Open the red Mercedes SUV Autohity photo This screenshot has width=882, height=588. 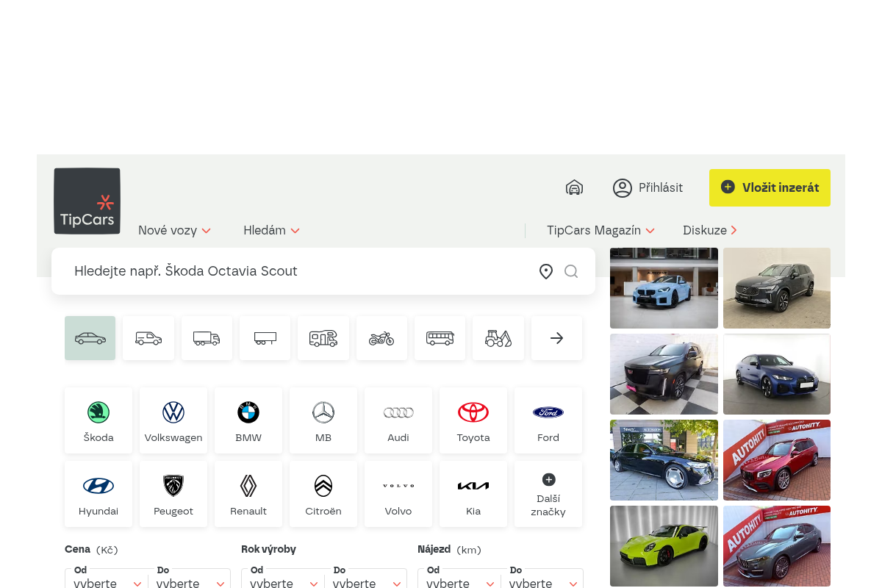777,460
